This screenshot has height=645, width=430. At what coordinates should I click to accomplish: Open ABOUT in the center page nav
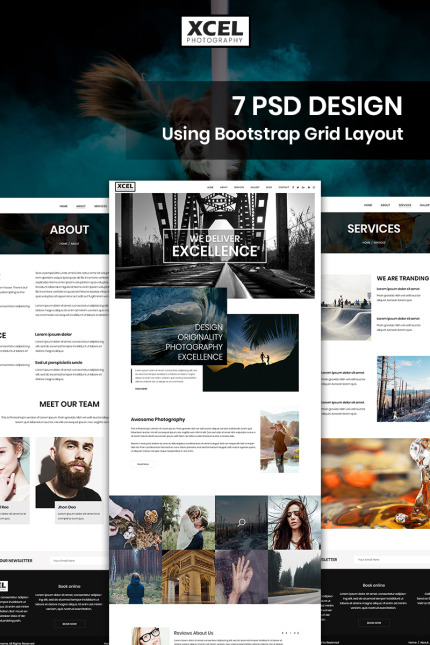click(223, 187)
